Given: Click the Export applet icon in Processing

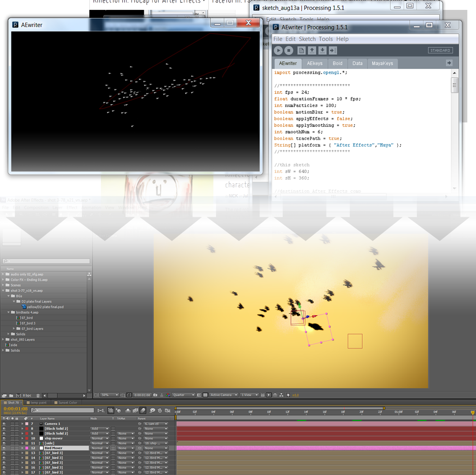Looking at the screenshot, I should (333, 51).
